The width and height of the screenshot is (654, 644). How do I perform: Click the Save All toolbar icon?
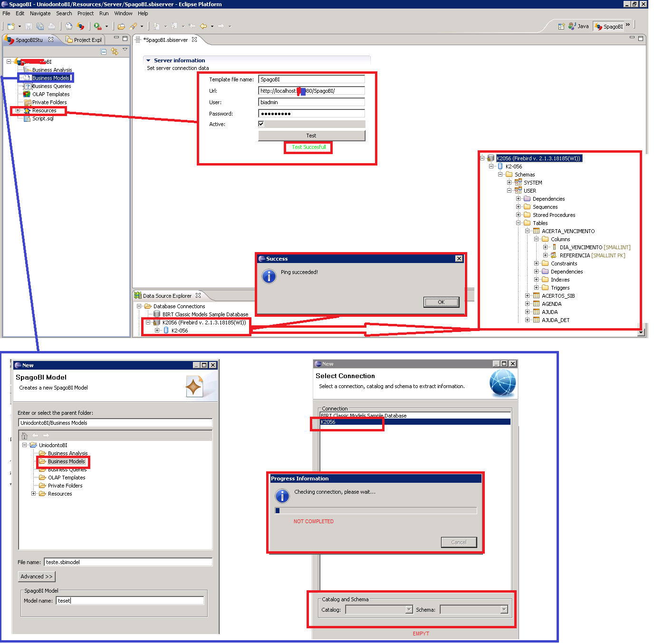[x=40, y=26]
